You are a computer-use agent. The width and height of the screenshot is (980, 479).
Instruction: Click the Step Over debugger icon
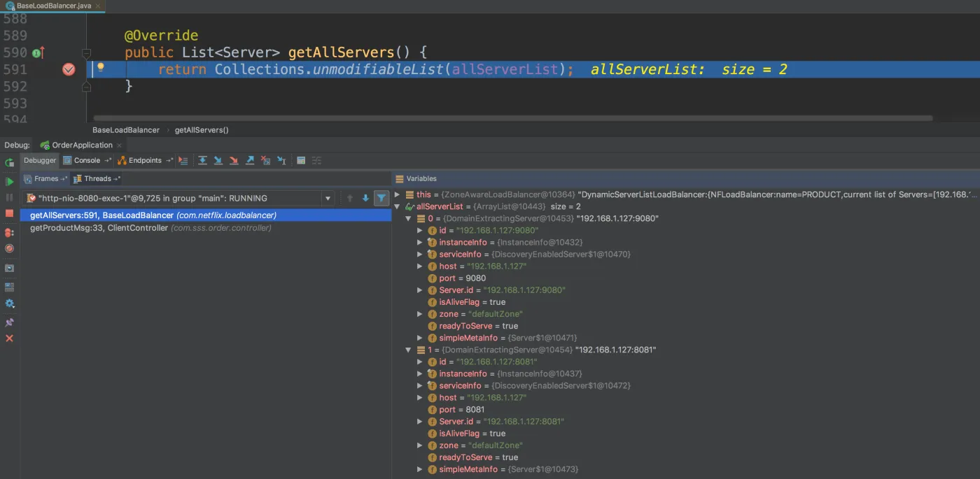[202, 161]
